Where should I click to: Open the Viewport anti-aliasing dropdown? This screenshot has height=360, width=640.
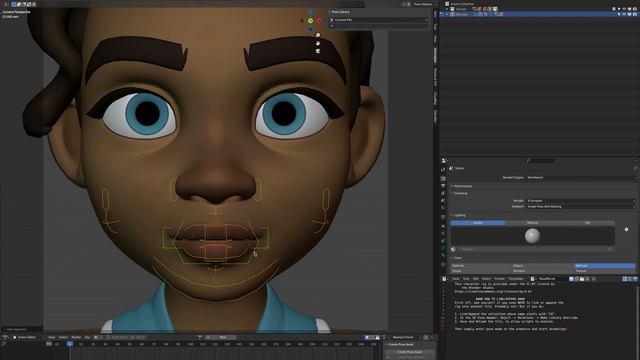tap(580, 207)
